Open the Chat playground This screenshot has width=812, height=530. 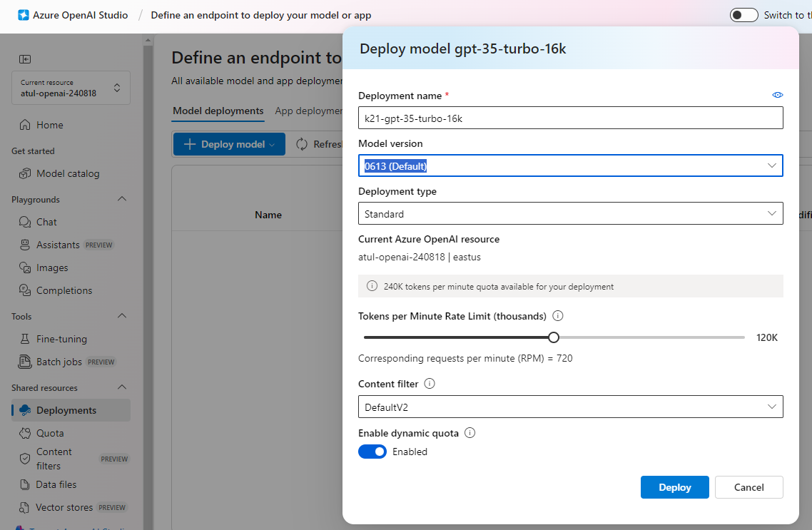tap(46, 222)
